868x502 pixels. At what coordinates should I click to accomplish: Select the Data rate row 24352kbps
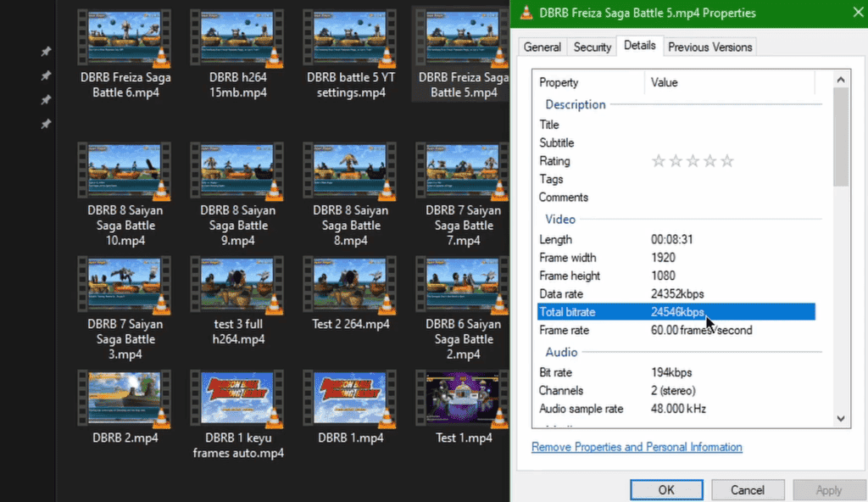point(676,294)
